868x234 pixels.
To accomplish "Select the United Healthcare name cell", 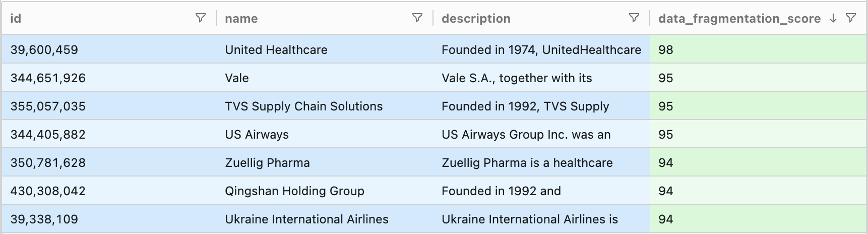I will pyautogui.click(x=276, y=50).
